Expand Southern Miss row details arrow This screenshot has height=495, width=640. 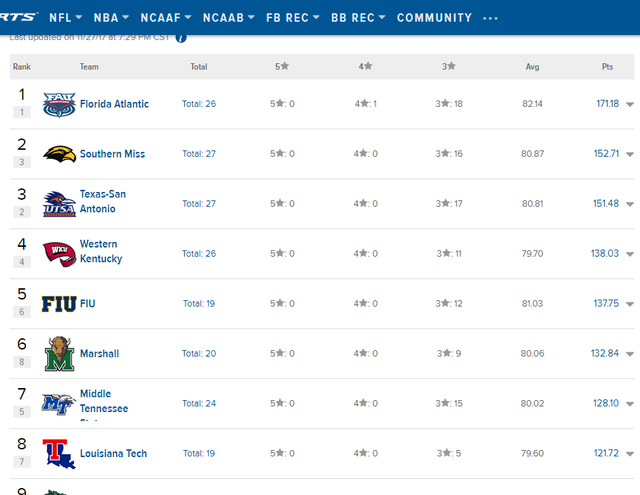click(x=630, y=154)
